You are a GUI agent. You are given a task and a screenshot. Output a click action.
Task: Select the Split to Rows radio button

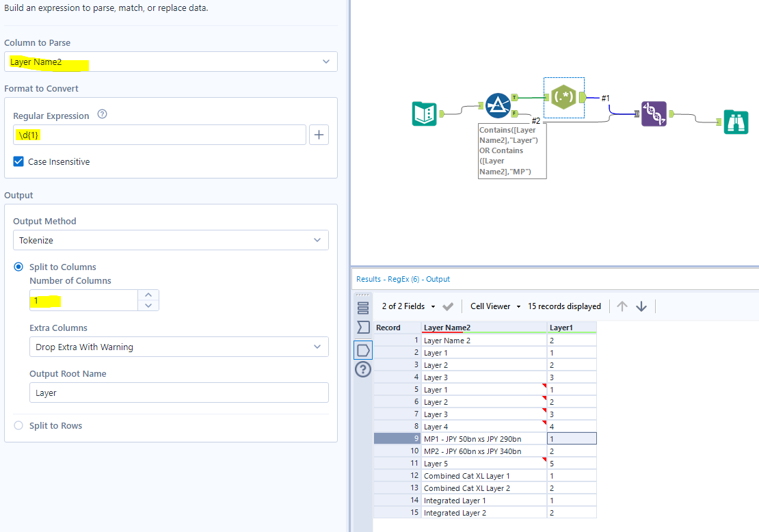pyautogui.click(x=18, y=425)
